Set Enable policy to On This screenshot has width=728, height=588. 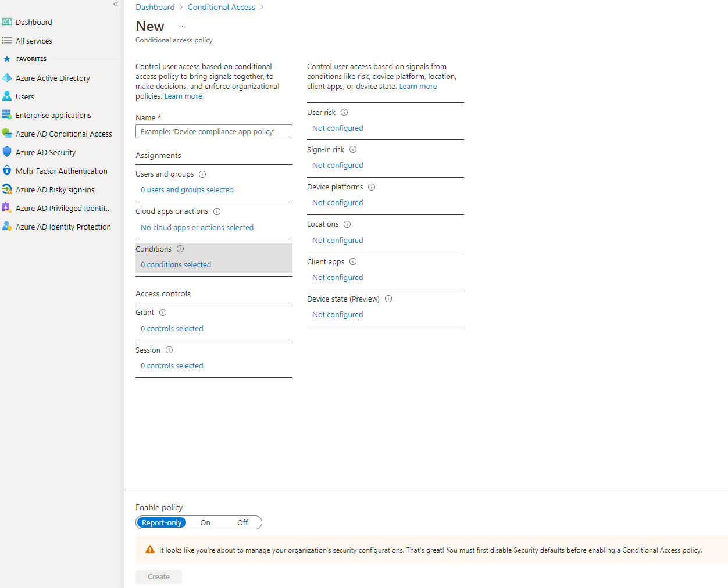[205, 522]
